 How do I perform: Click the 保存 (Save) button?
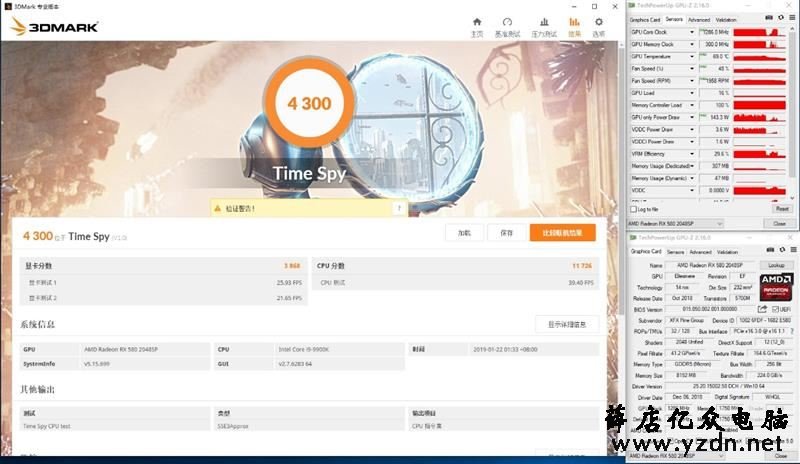507,233
